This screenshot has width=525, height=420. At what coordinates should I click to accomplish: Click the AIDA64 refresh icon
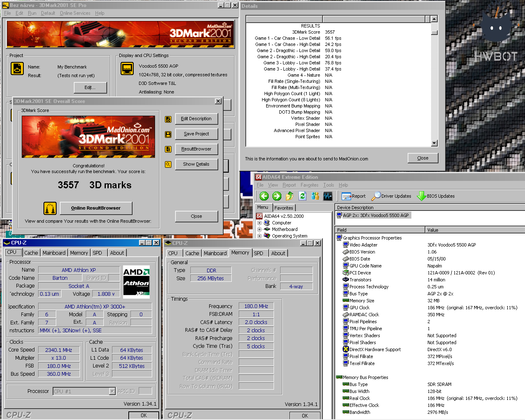302,196
